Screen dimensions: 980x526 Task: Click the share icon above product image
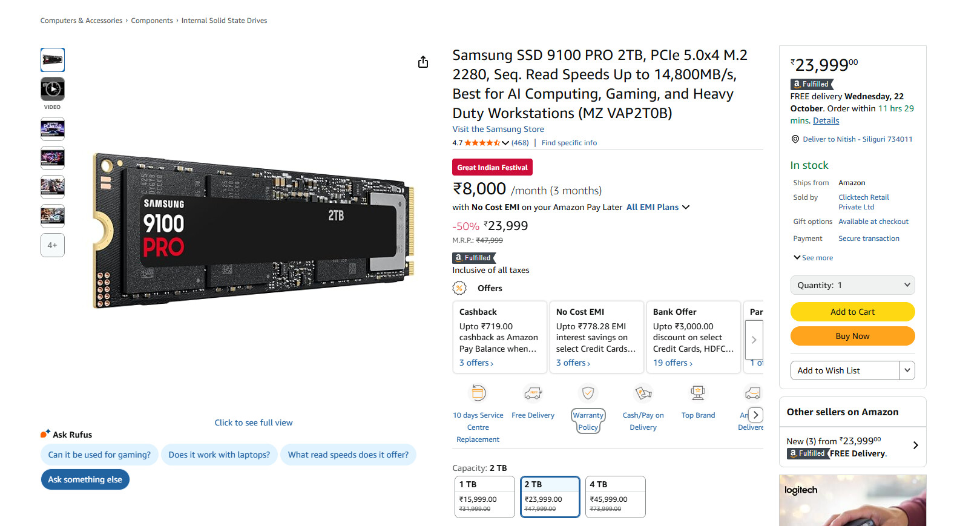click(423, 62)
